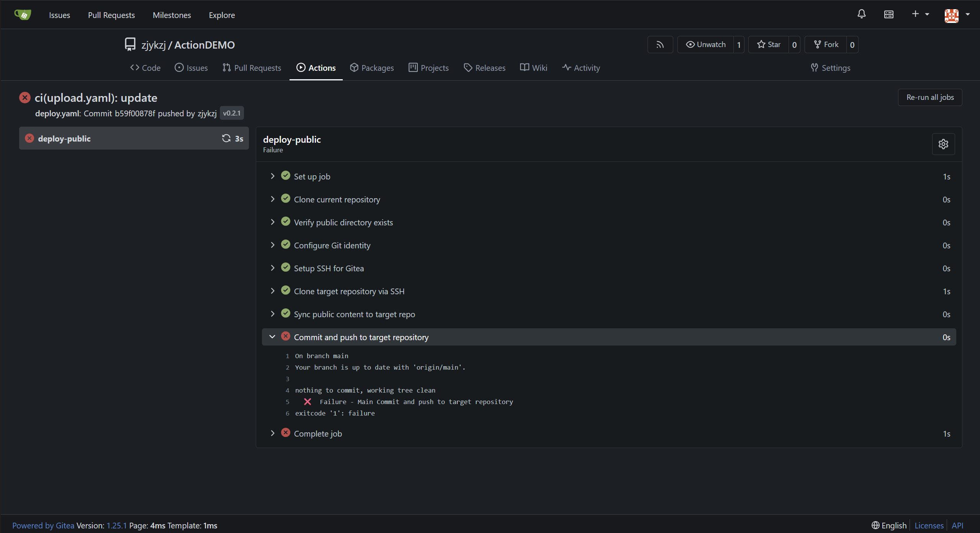980x533 pixels.
Task: Star the ActionDEMO repository
Action: (x=769, y=45)
